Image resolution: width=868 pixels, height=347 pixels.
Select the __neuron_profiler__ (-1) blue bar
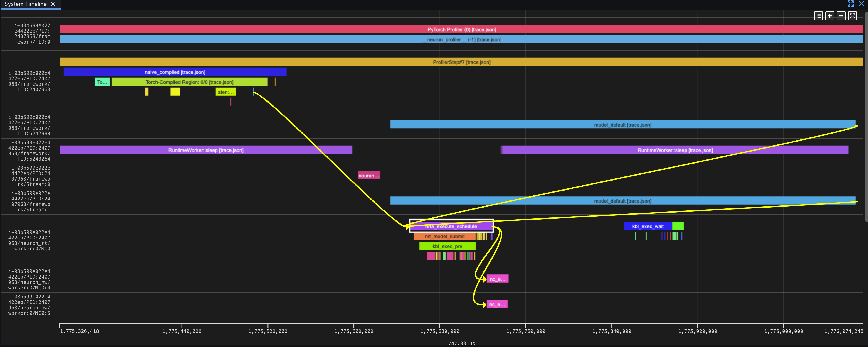pos(461,39)
